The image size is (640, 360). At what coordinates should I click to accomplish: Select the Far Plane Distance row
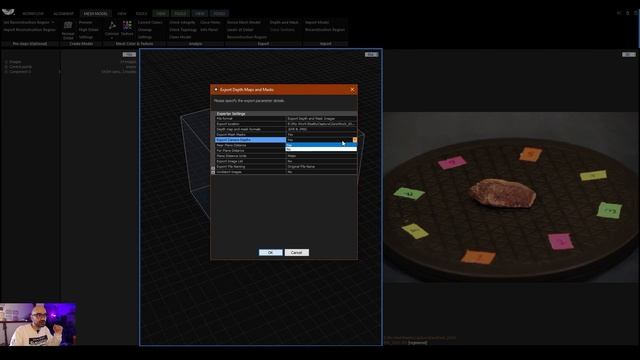point(250,151)
